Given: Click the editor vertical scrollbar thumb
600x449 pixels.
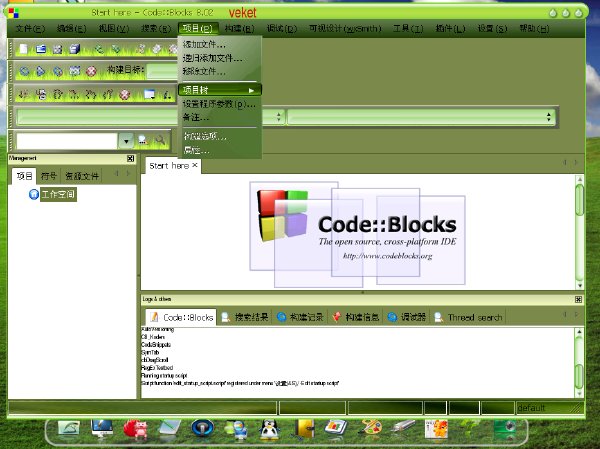Looking at the screenshot, I should pyautogui.click(x=580, y=200).
